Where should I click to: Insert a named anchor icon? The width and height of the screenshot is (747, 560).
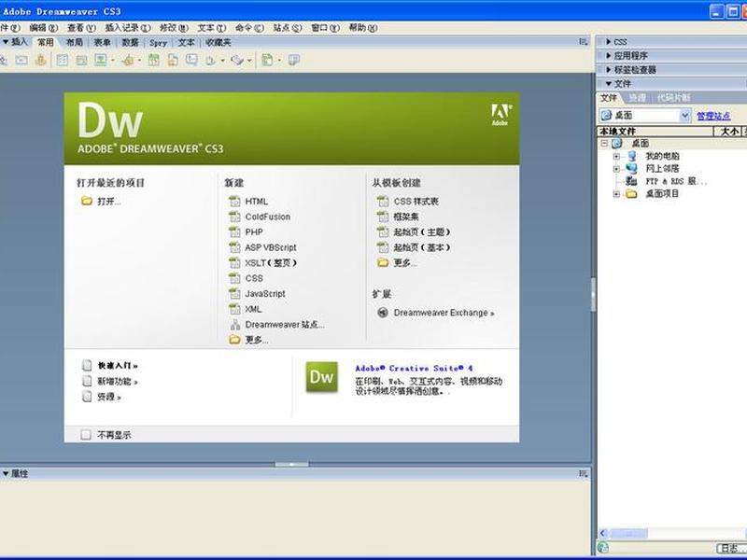tap(40, 60)
